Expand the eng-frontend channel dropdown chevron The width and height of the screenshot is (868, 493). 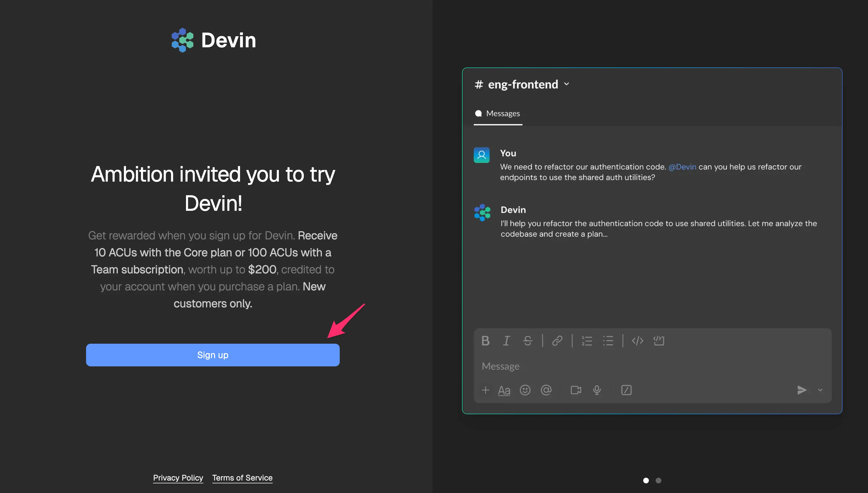[566, 84]
